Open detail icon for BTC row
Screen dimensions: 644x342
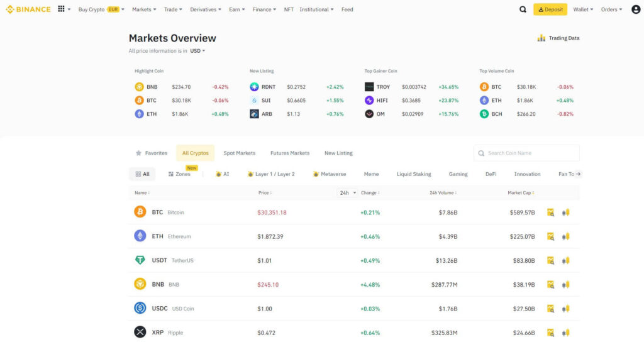coord(550,212)
